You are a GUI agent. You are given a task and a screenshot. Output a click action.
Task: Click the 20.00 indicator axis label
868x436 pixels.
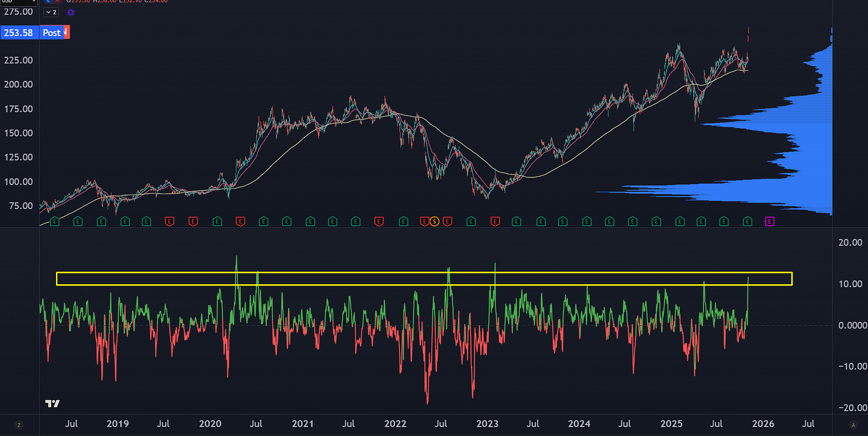click(850, 242)
